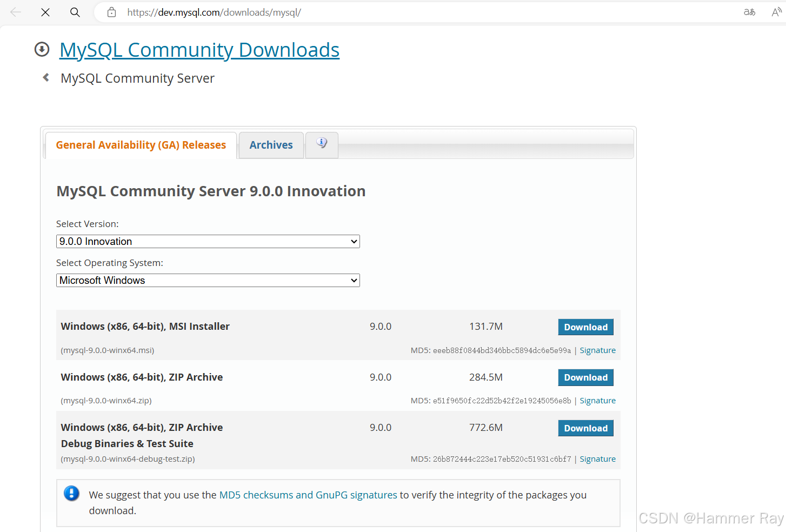Screen dimensions: 786x532
Task: Click MySQL Community Server 9.0.0 Innovation heading
Action: click(x=211, y=191)
